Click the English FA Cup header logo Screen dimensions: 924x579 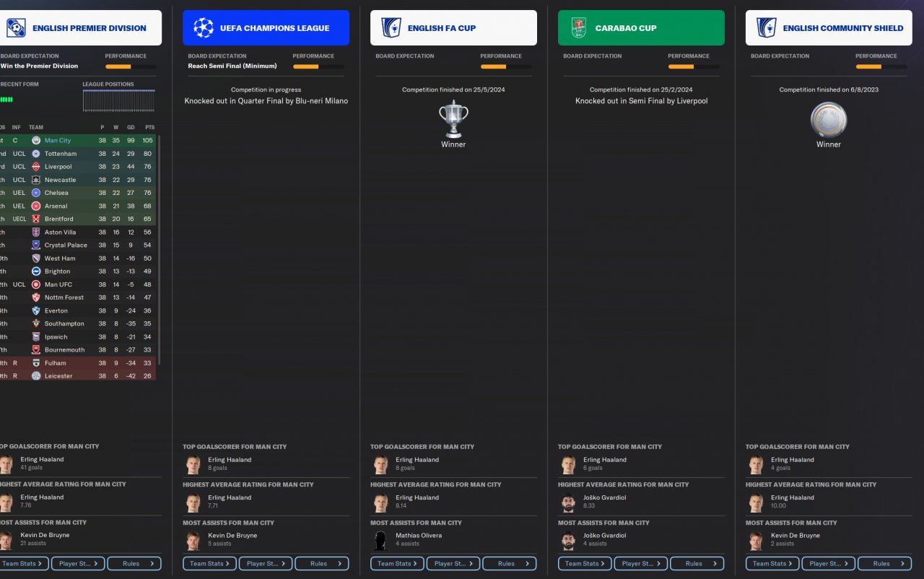(391, 28)
